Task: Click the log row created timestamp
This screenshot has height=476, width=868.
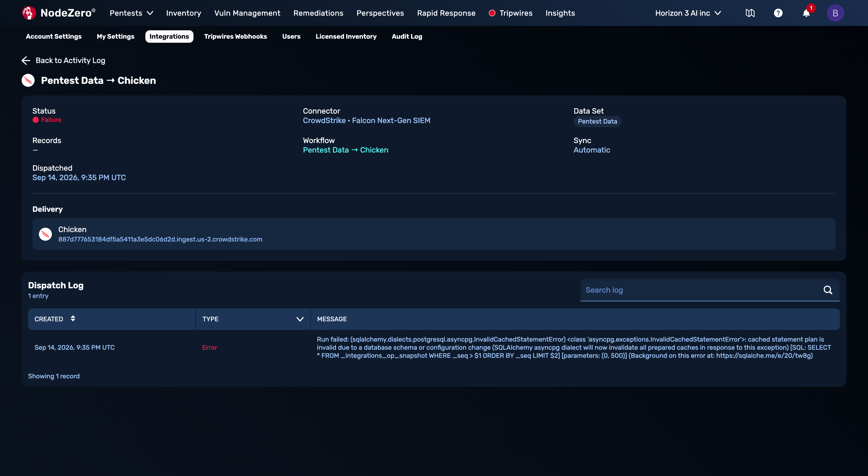Action: click(75, 348)
